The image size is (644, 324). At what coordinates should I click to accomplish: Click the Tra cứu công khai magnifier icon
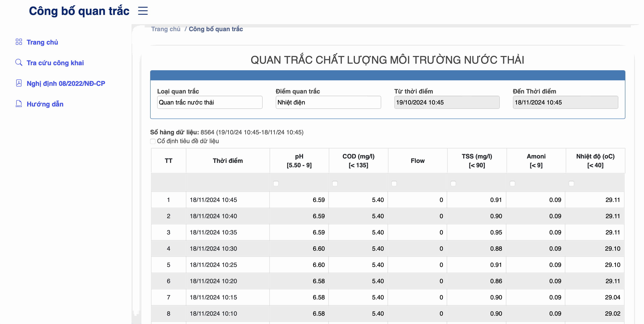19,62
